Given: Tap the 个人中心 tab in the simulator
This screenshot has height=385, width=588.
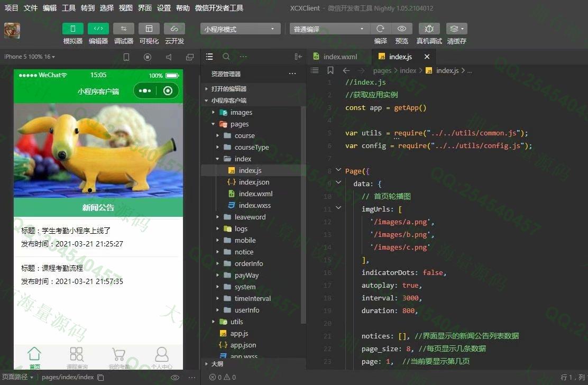Looking at the screenshot, I should (x=162, y=357).
